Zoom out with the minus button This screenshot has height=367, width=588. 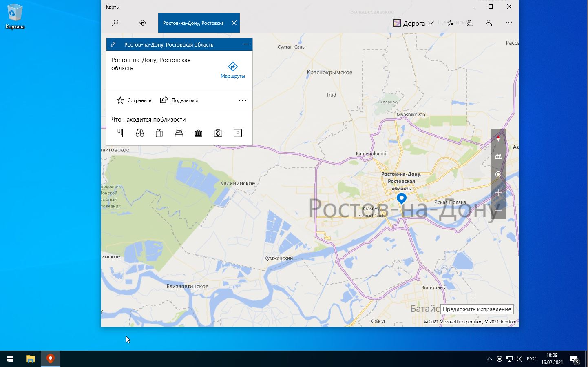pyautogui.click(x=498, y=210)
